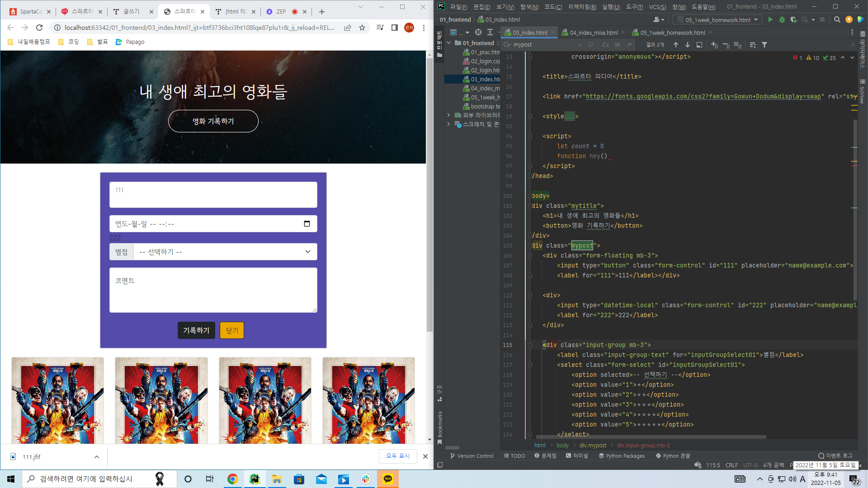Expand all icon in project panel toolbar
868x488 pixels.
point(490,33)
